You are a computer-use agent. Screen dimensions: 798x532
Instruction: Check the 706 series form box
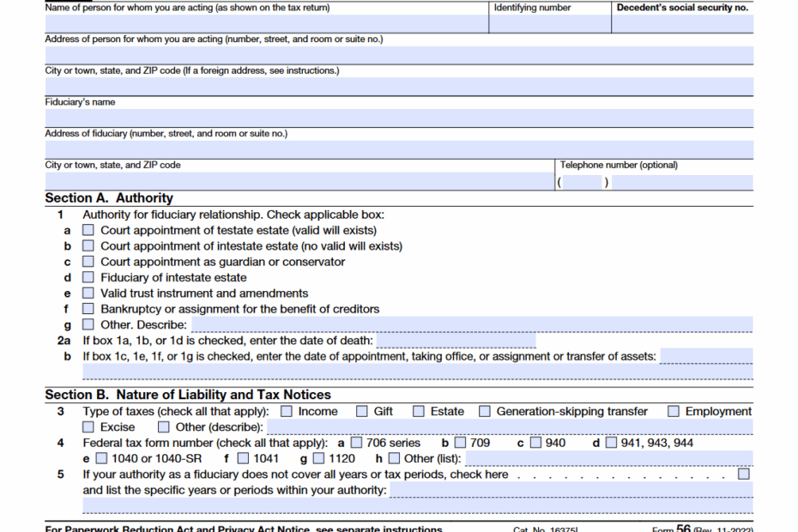point(356,443)
